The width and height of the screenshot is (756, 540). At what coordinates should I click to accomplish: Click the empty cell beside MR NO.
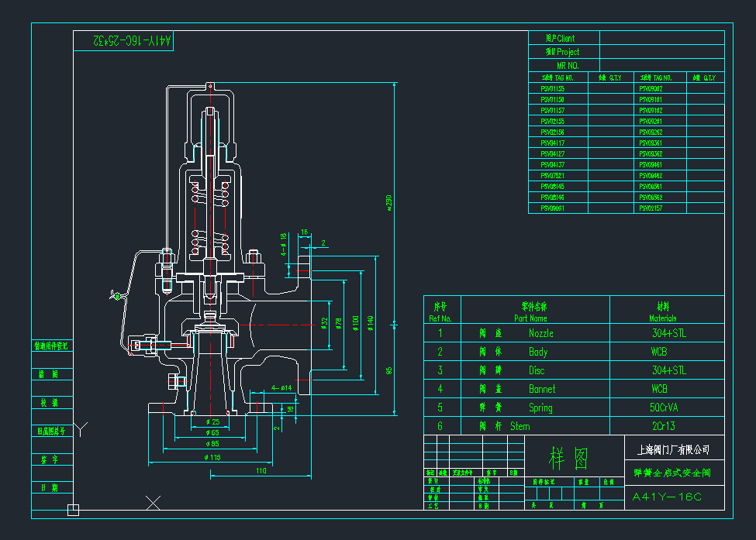tap(661, 66)
